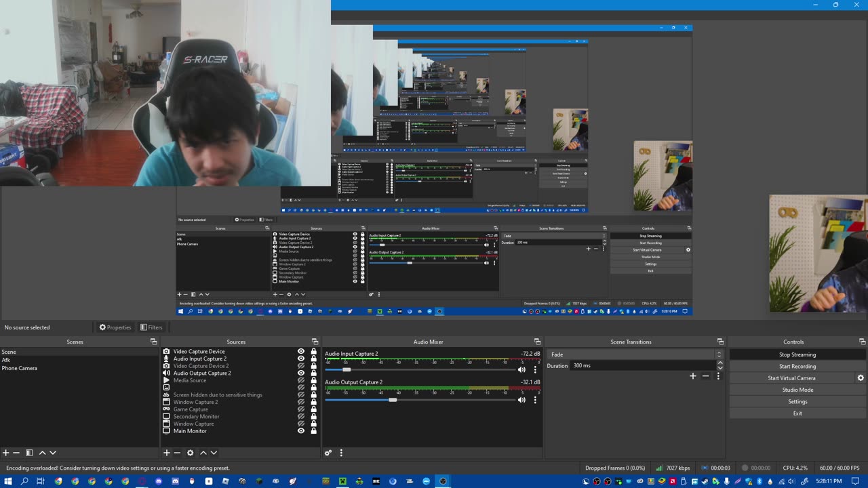Image resolution: width=868 pixels, height=488 pixels.
Task: Pop out the Audio Mixer dock panel
Action: (537, 342)
